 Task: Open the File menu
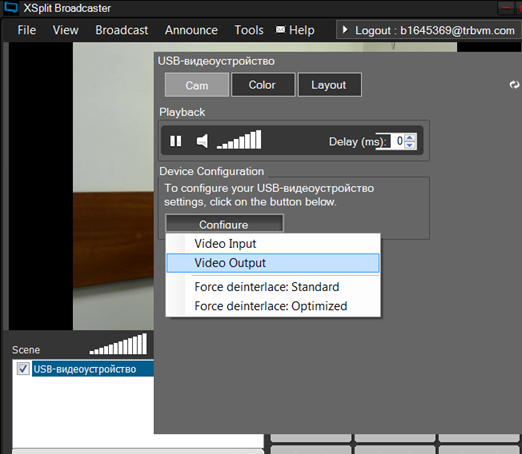coord(27,30)
